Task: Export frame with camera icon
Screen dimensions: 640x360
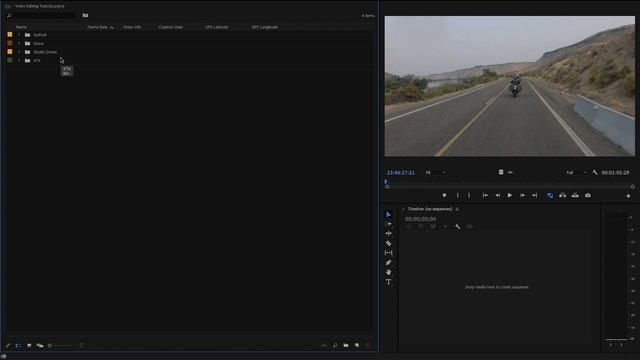Action: pos(588,196)
